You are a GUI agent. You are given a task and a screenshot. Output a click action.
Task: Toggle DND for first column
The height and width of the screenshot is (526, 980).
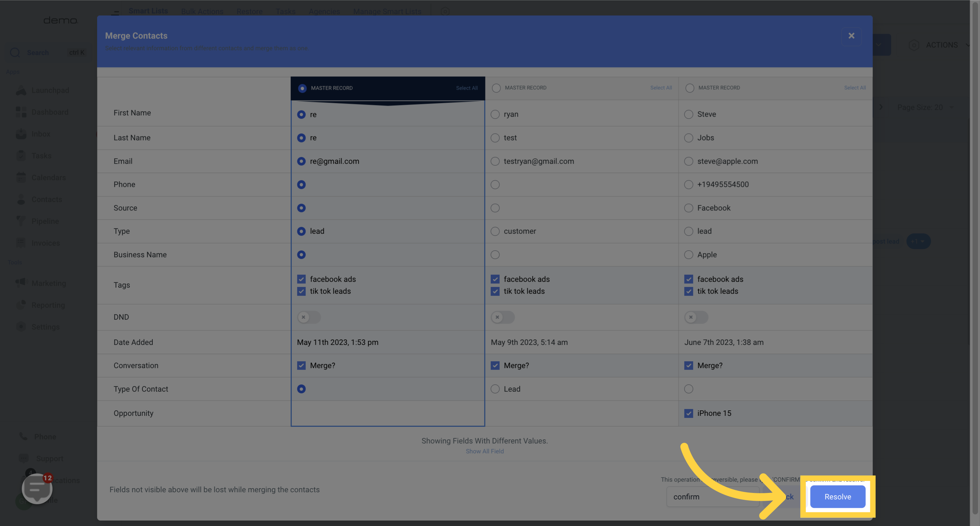(309, 317)
